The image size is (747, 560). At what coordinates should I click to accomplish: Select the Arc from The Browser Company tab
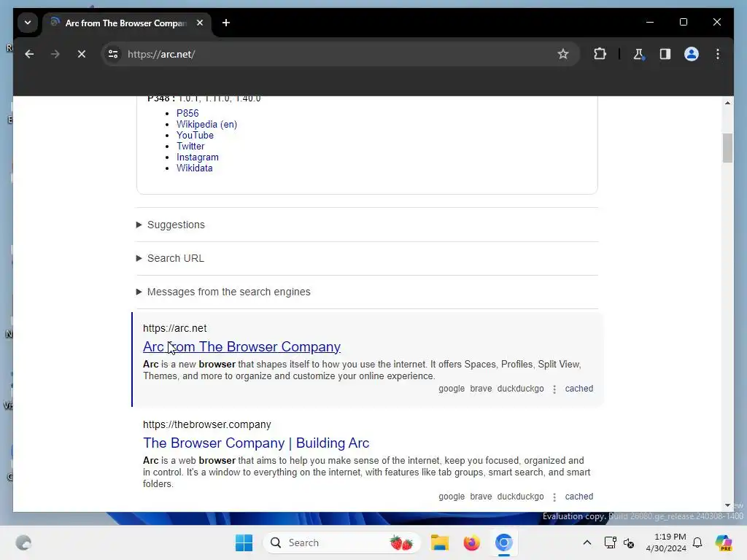click(127, 23)
